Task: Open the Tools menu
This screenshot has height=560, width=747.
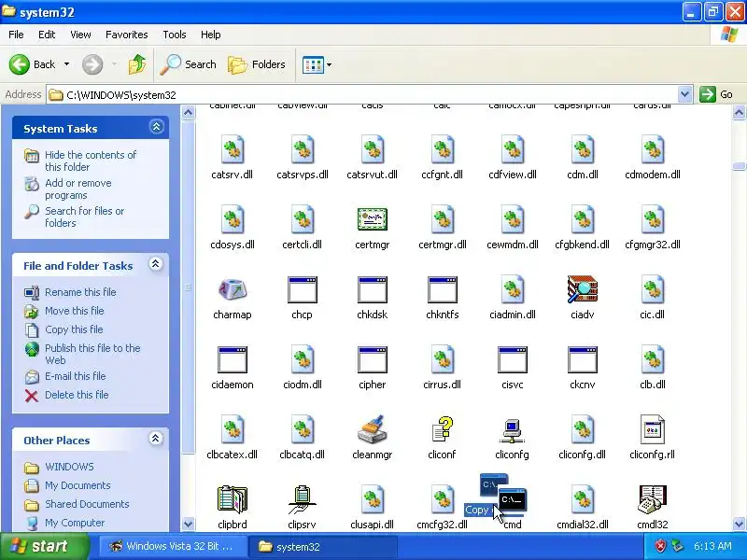Action: pos(175,35)
